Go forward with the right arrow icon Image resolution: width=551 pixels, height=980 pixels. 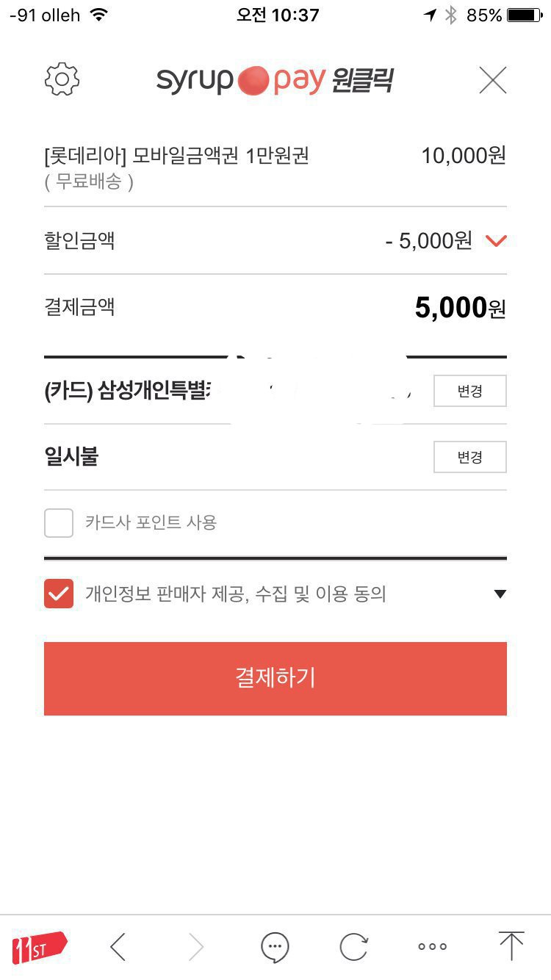pyautogui.click(x=195, y=946)
